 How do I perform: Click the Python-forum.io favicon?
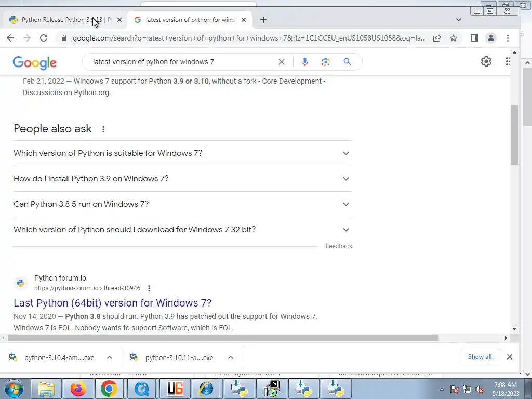click(21, 283)
